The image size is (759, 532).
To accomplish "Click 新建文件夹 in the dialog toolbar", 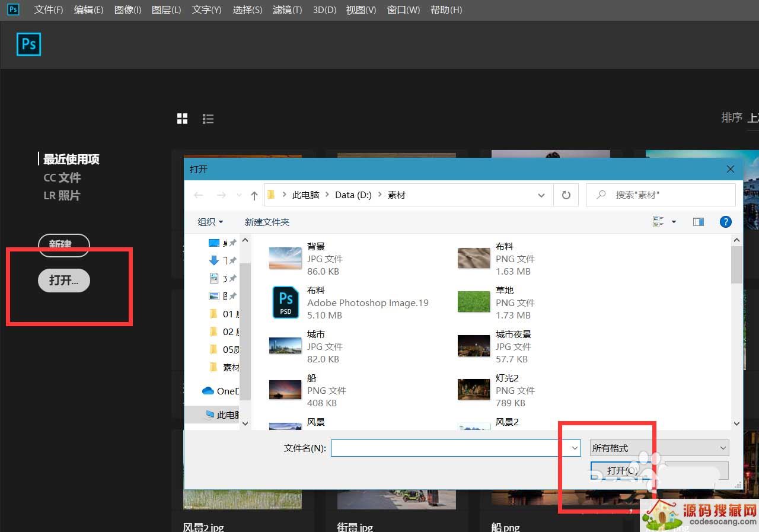I will 267,222.
